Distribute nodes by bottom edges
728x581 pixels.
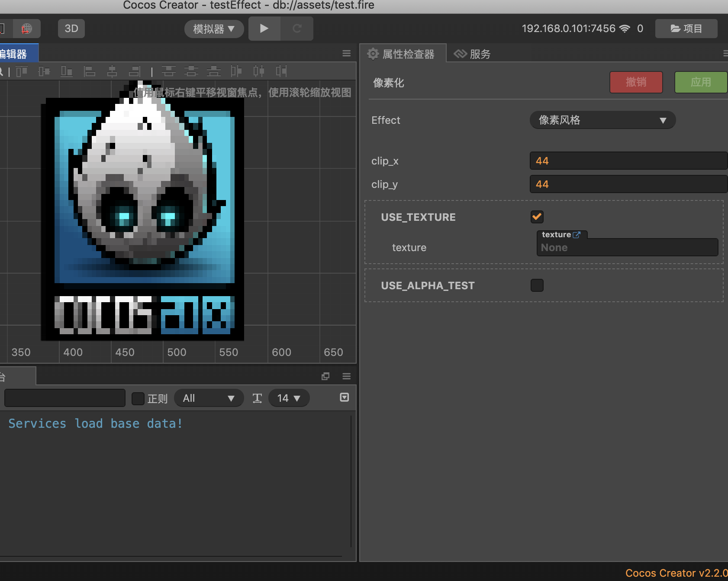click(214, 71)
